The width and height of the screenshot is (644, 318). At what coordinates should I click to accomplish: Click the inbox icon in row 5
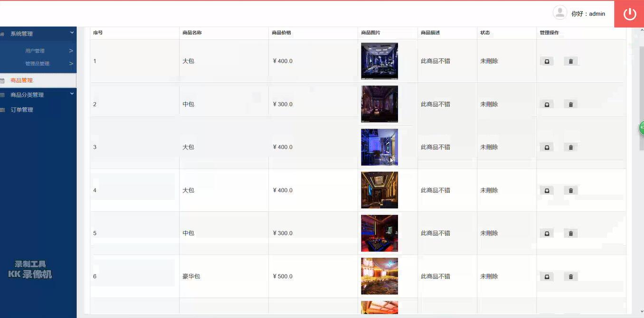[x=547, y=234]
